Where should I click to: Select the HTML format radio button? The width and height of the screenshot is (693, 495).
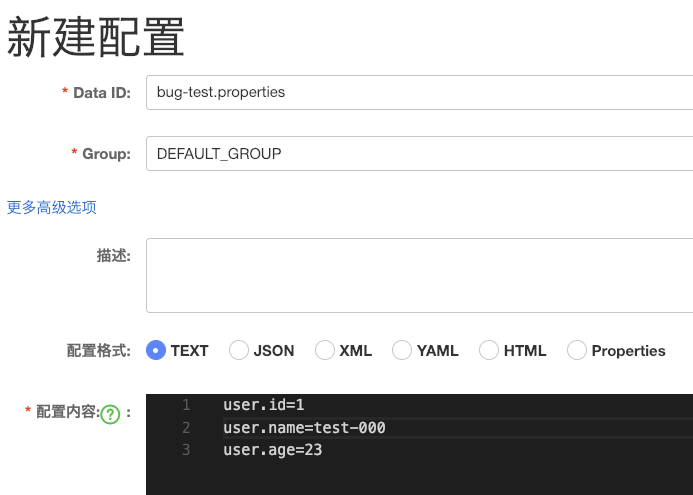489,350
